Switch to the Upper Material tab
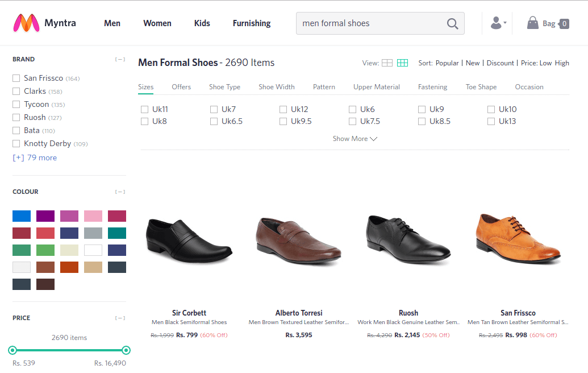Image resolution: width=588 pixels, height=373 pixels. pyautogui.click(x=377, y=86)
